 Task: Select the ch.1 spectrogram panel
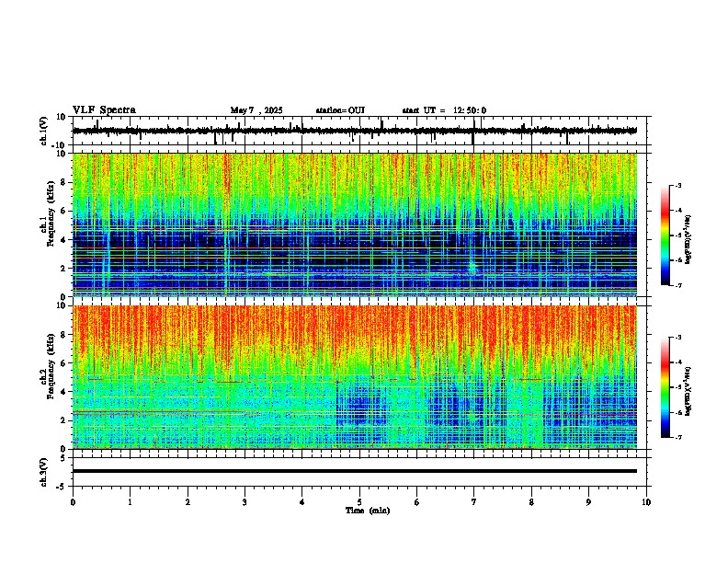(x=355, y=224)
